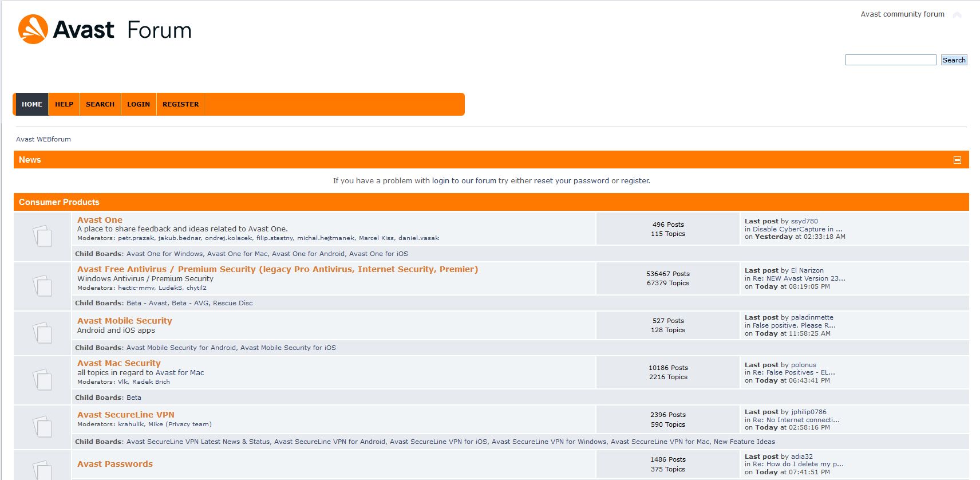This screenshot has height=480, width=980.
Task: Open Avast Free Antivirus / Premium Security board
Action: [x=278, y=269]
